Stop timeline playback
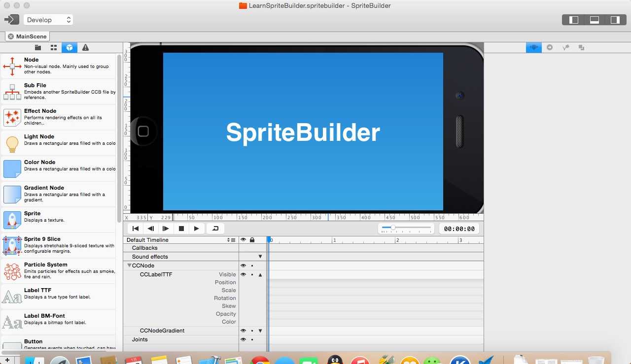The image size is (631, 364). pos(181,229)
